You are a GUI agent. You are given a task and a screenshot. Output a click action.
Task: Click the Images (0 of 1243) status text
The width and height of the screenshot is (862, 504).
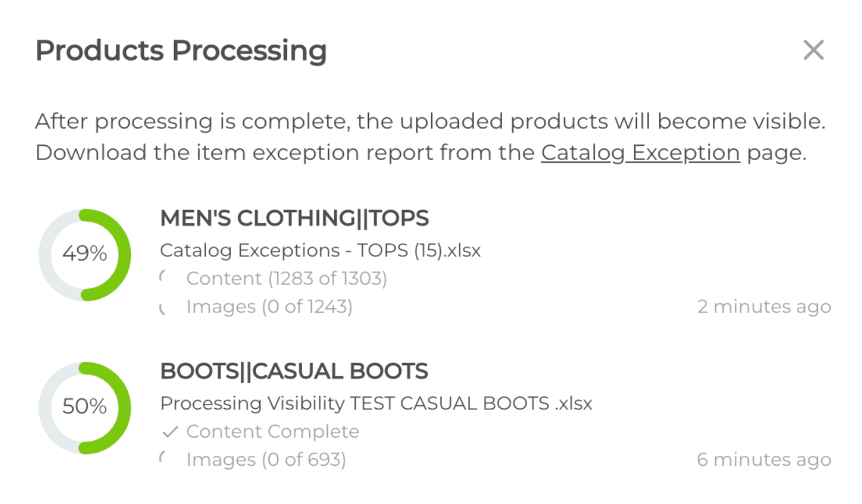269,307
